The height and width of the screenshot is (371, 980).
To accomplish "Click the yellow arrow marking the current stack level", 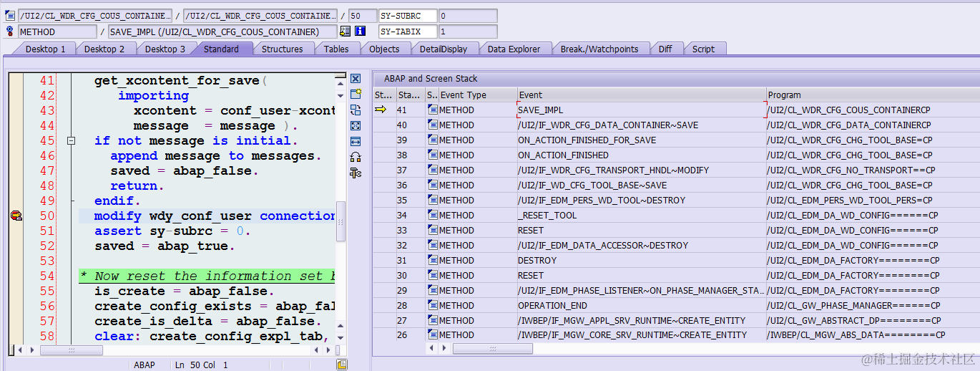I will click(x=381, y=110).
